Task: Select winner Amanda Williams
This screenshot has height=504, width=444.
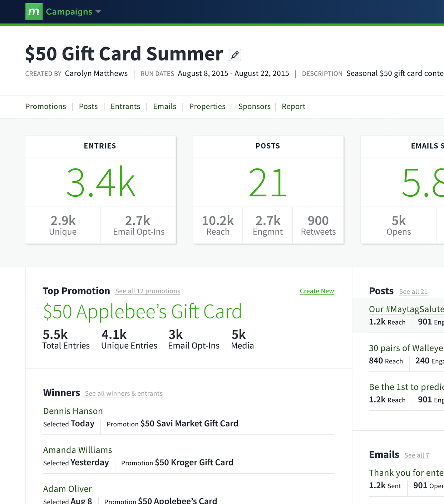Action: tap(78, 450)
